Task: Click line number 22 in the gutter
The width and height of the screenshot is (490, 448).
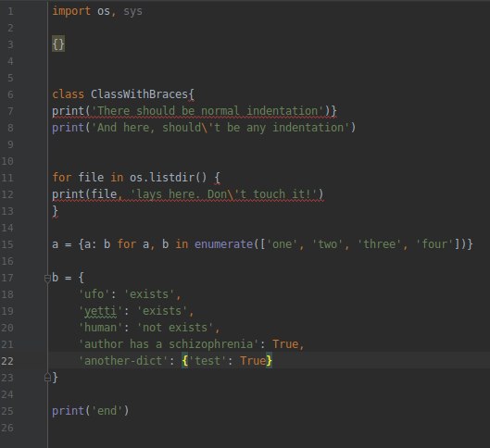Action: [7, 361]
